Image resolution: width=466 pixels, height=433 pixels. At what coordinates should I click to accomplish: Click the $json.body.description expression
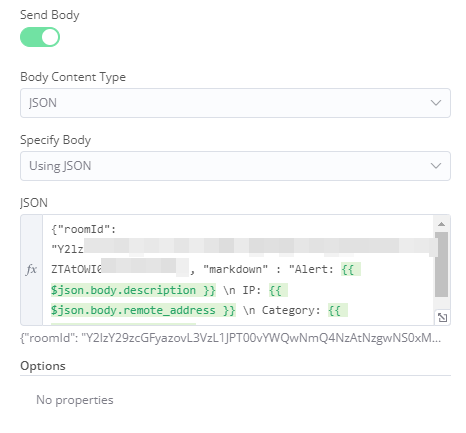(133, 290)
